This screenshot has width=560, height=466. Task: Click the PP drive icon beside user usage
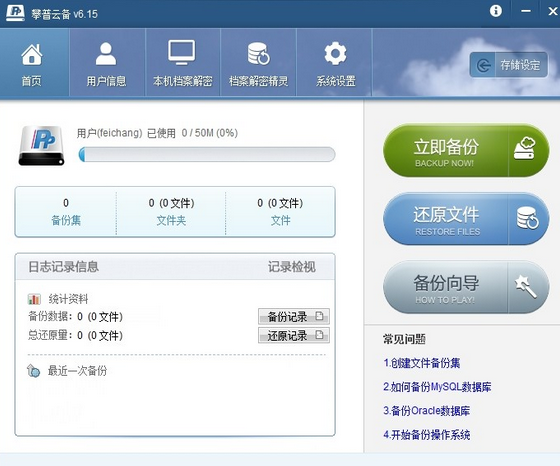tap(42, 146)
